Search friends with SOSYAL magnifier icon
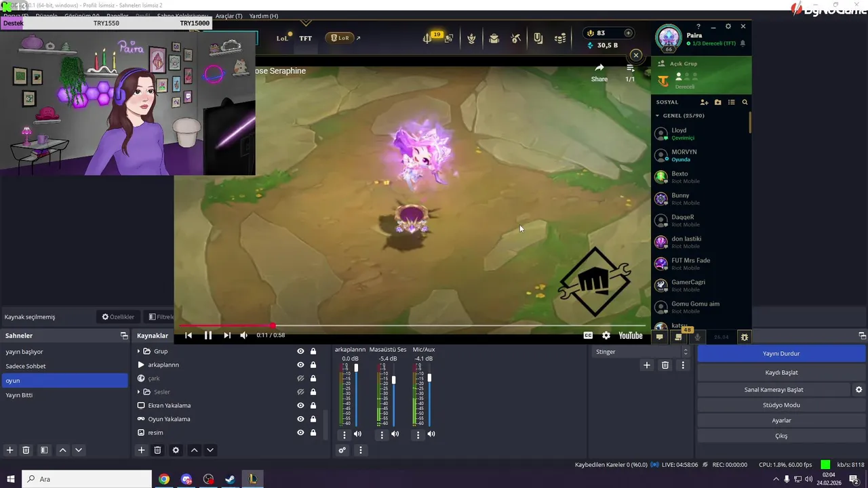868x488 pixels. (x=745, y=102)
